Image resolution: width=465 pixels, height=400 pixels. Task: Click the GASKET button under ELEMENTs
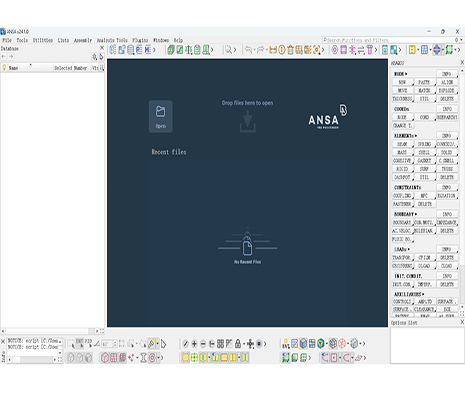pos(424,161)
